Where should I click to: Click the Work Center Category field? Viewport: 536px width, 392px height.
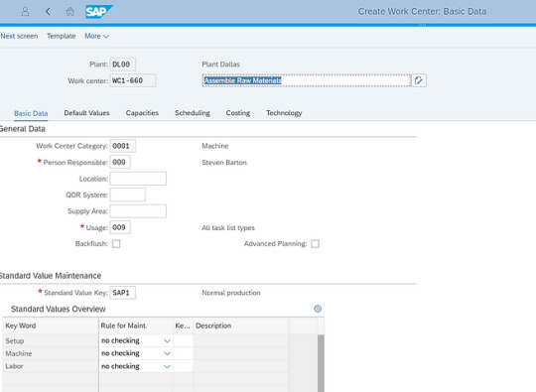coord(123,146)
